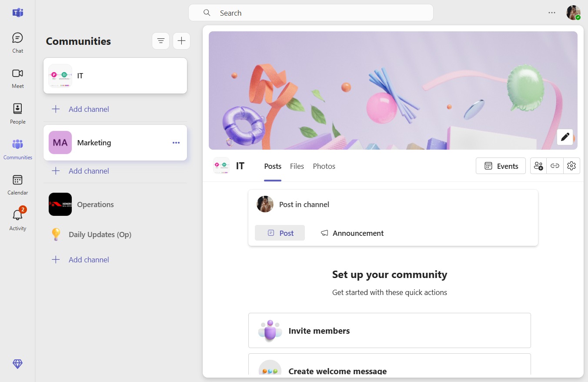This screenshot has width=588, height=382.
Task: Open the Invite members quick action
Action: pos(390,330)
